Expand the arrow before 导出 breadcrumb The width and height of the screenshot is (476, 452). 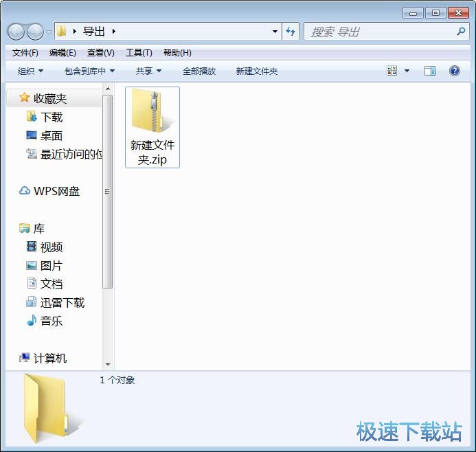pos(74,32)
